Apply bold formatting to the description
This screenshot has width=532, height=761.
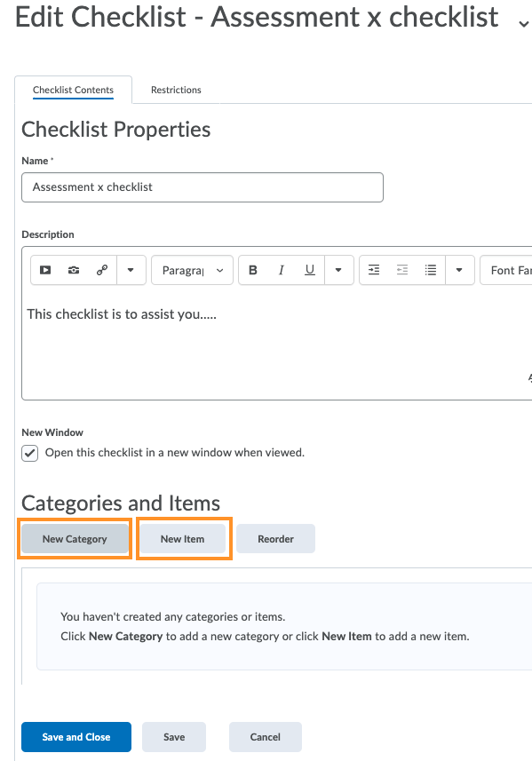(253, 270)
